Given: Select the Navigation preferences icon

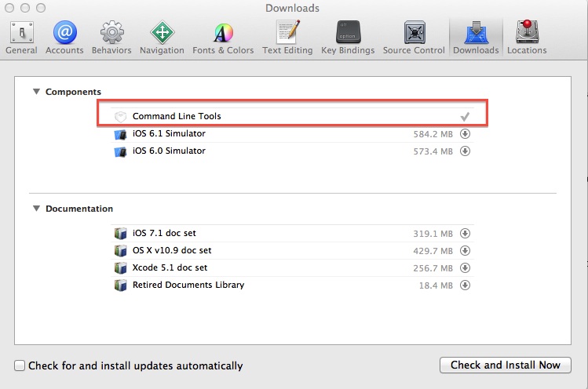Looking at the screenshot, I should (x=162, y=37).
